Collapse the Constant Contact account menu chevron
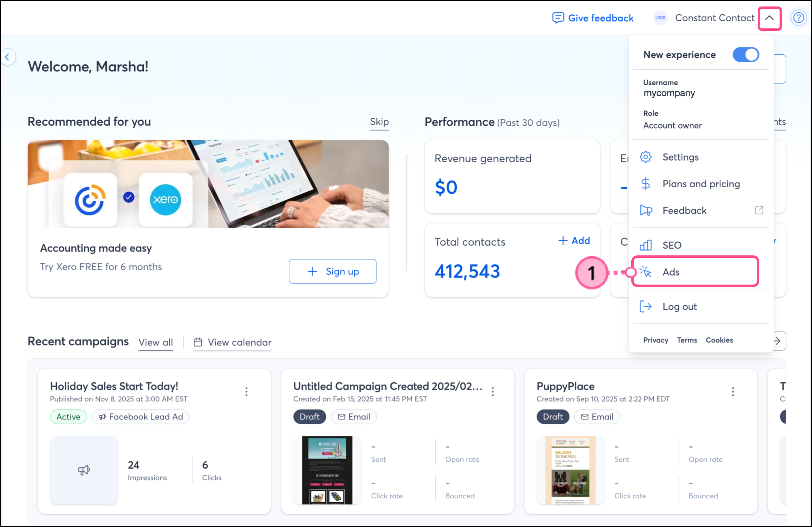 pos(769,18)
